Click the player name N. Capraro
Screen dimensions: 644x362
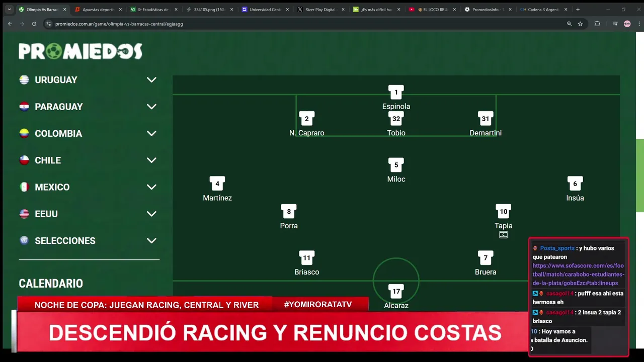click(307, 133)
